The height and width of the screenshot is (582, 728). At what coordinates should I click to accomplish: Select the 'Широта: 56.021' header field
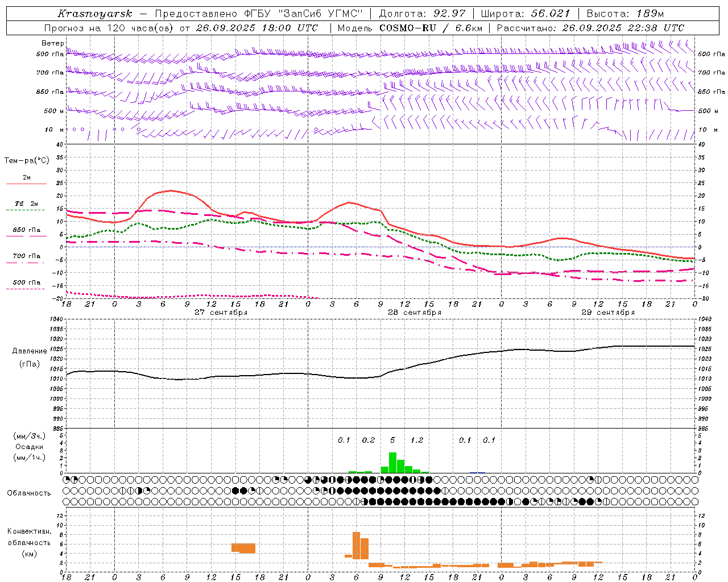(x=526, y=14)
